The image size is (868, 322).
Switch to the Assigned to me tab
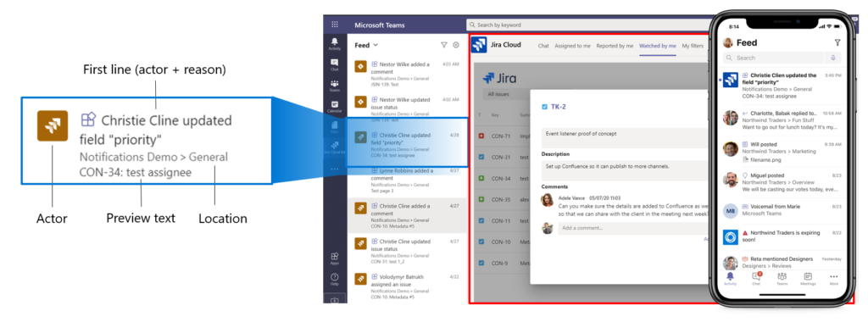tap(572, 46)
